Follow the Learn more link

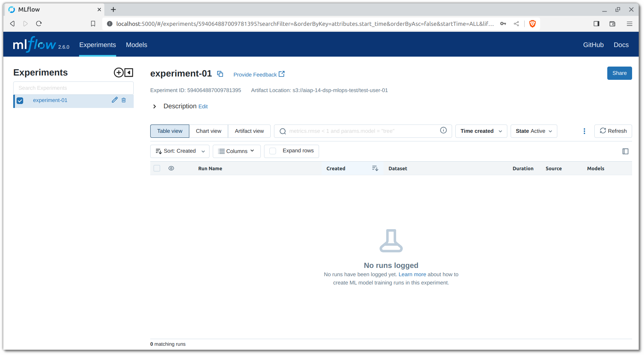click(x=412, y=275)
